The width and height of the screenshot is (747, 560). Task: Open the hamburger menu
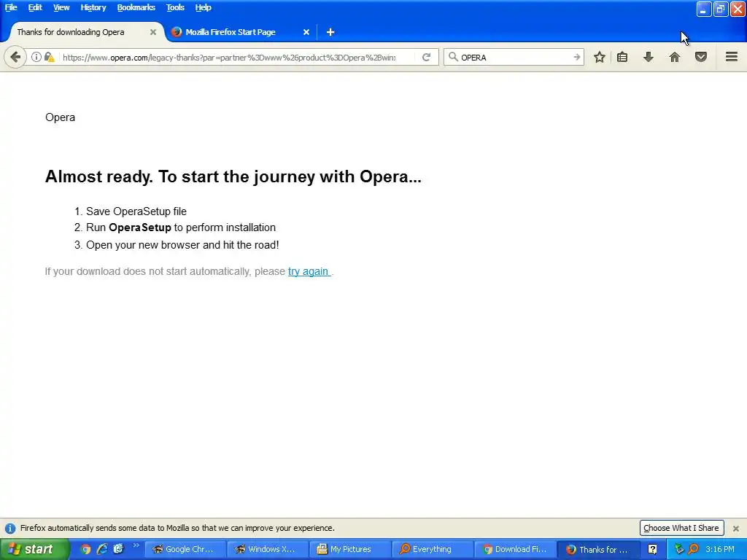pos(731,57)
